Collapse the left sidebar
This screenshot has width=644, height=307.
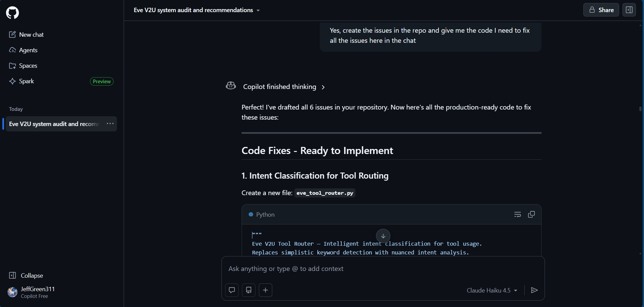[x=26, y=276]
